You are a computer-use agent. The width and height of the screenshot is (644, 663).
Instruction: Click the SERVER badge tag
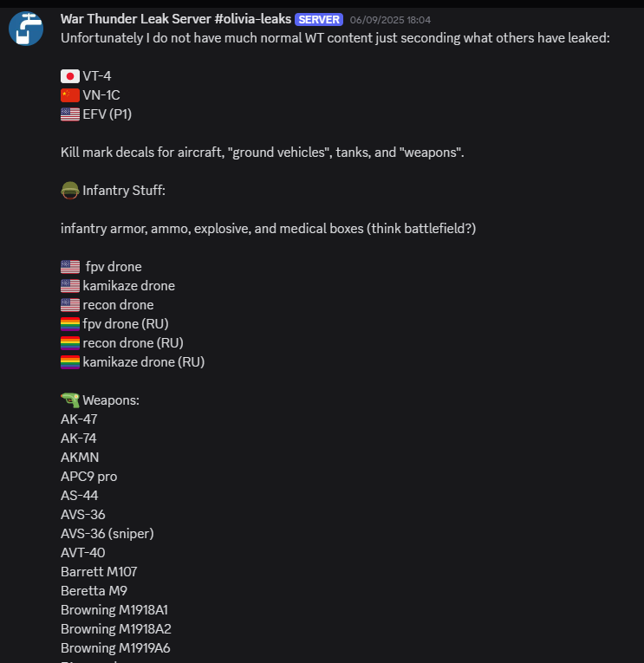[x=319, y=20]
